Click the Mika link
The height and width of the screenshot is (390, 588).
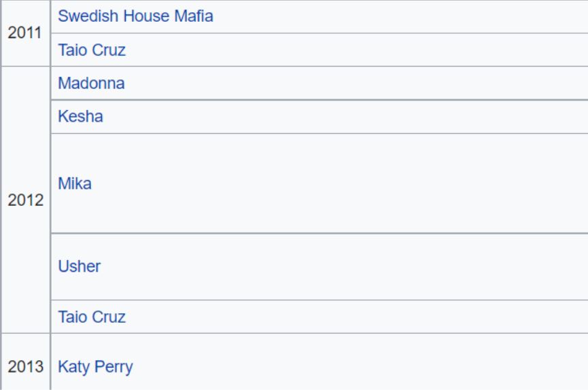click(x=75, y=183)
